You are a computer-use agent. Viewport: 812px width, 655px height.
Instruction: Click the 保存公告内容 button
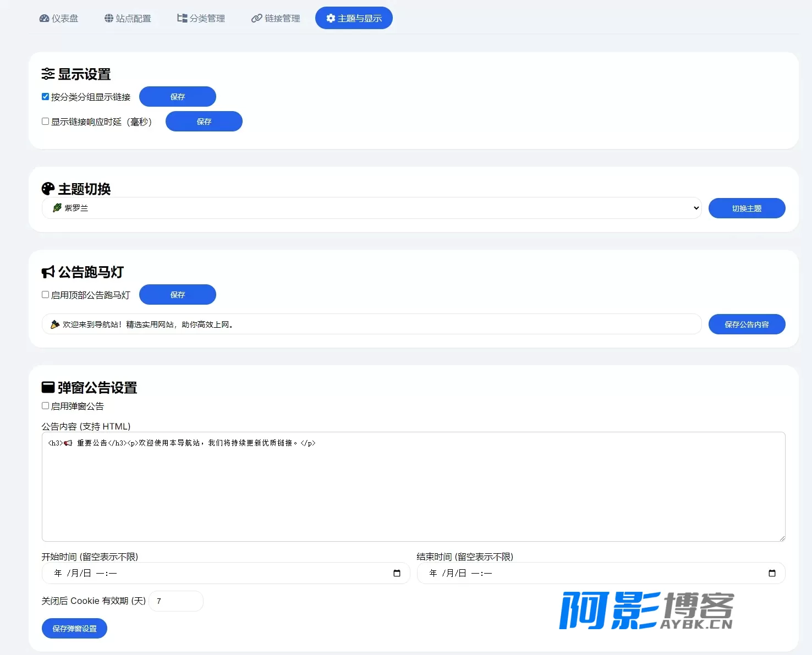pos(747,324)
